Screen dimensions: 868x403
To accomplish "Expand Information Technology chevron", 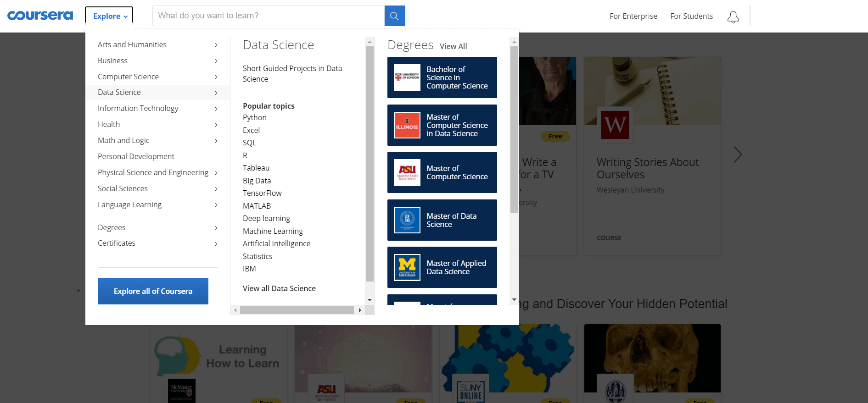I will [x=216, y=109].
